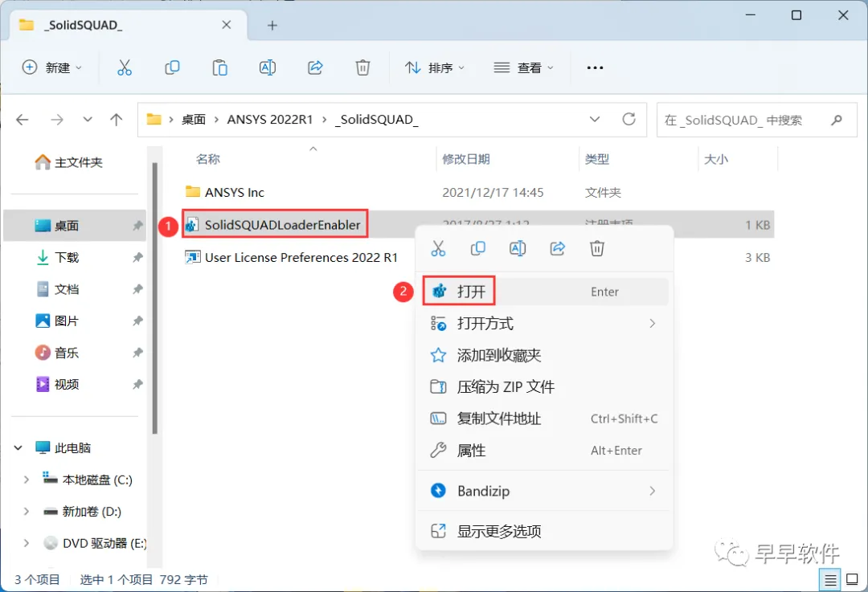
Task: Sort by 名称 column header
Action: pos(208,159)
